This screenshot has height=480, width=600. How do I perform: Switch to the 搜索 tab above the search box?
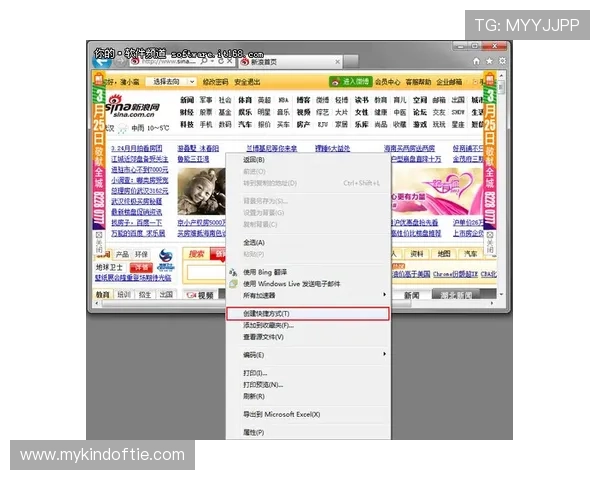point(196,254)
